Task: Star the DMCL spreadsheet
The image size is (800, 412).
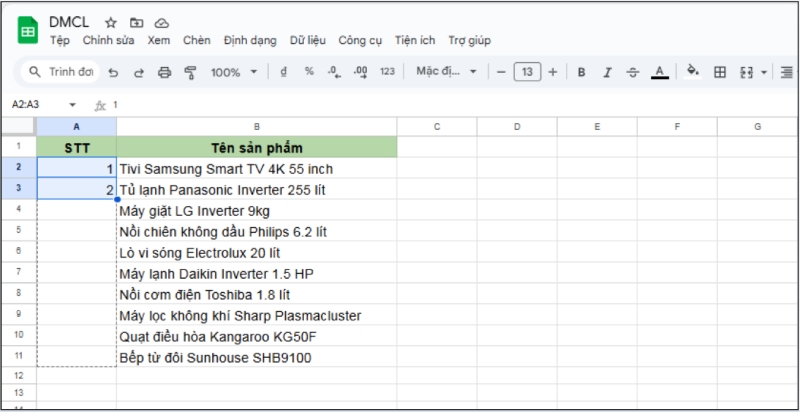Action: pyautogui.click(x=111, y=22)
